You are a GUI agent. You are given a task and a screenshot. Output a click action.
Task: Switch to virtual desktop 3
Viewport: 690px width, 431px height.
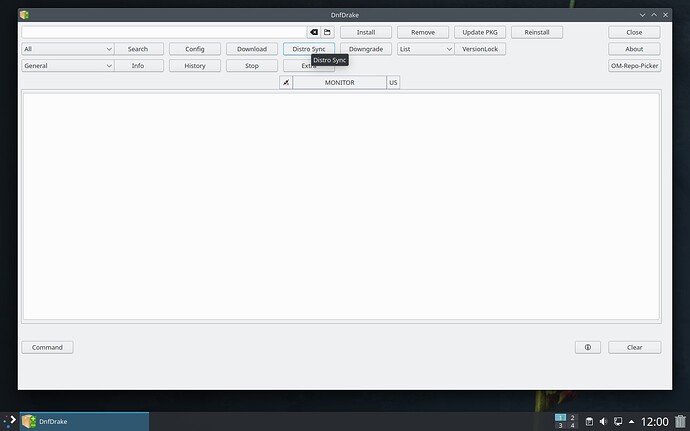(x=560, y=425)
